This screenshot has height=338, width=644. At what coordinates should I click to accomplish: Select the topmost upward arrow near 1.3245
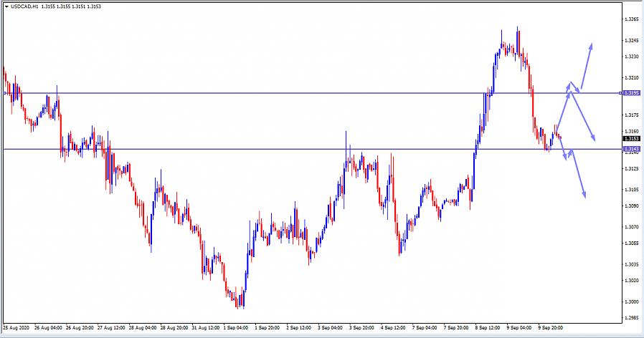[587, 66]
